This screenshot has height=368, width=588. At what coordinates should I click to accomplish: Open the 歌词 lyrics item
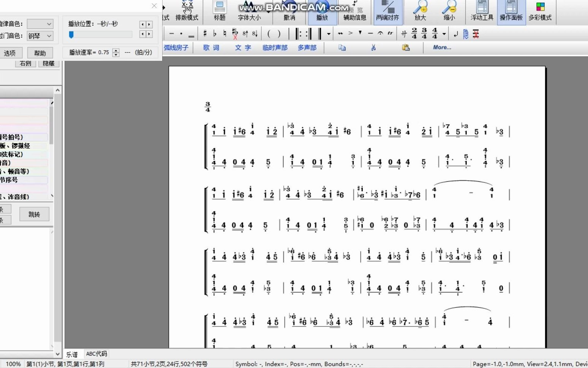(211, 48)
